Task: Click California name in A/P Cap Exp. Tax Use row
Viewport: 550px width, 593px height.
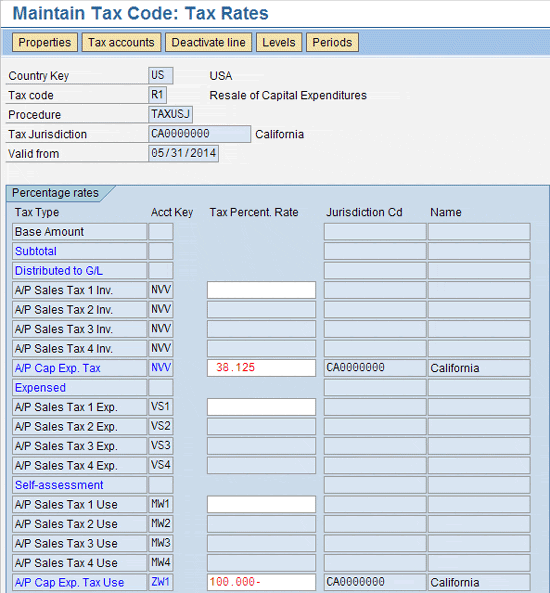Action: click(479, 582)
